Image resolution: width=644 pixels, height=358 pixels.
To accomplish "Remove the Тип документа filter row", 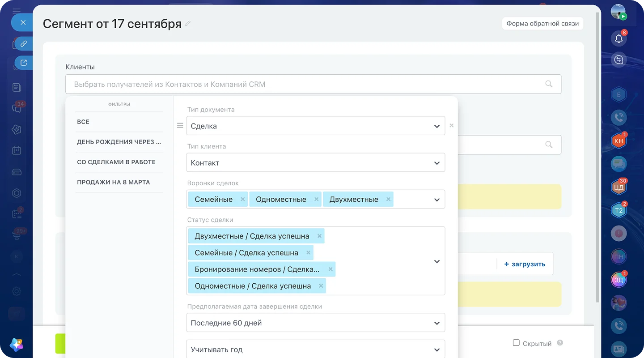I will [451, 126].
